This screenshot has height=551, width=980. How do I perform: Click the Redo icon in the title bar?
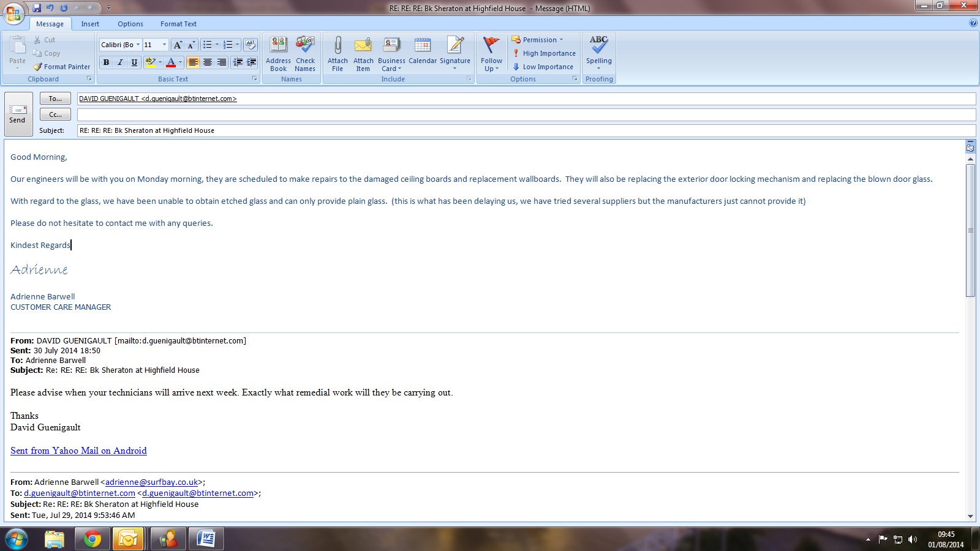click(x=64, y=8)
